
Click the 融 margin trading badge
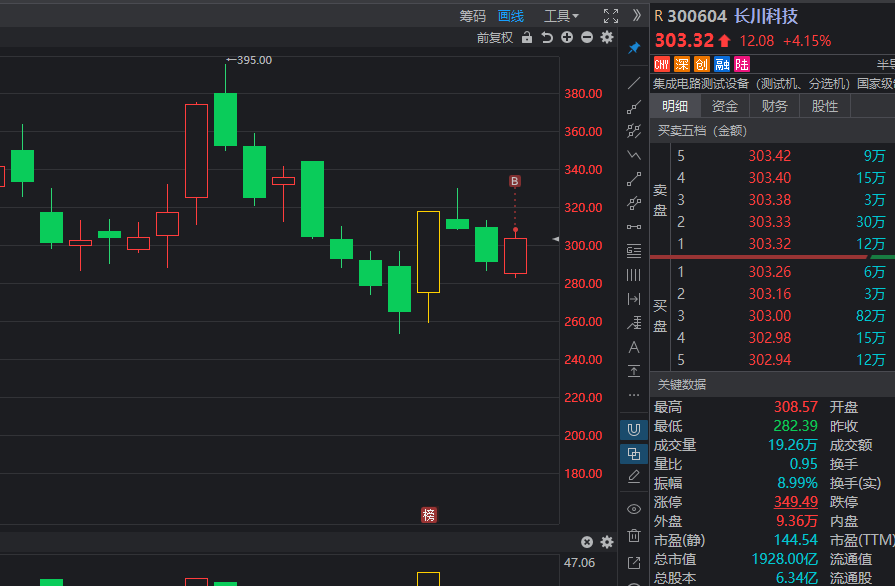722,64
